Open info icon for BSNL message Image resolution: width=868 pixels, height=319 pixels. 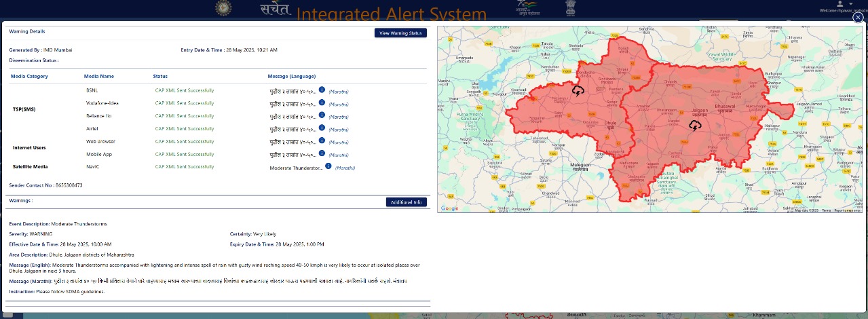(x=322, y=90)
